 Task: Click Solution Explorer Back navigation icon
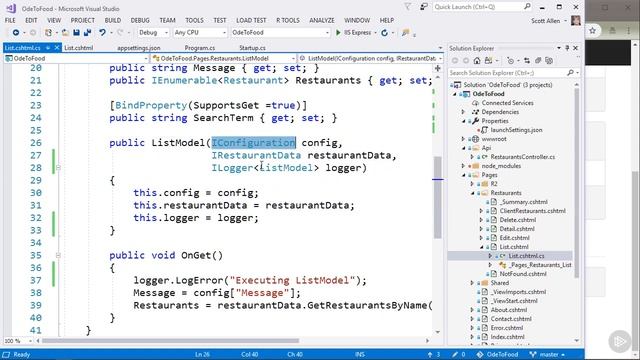(455, 61)
